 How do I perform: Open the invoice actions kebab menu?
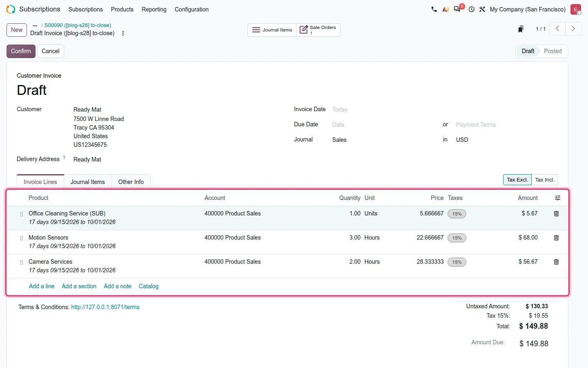point(123,34)
